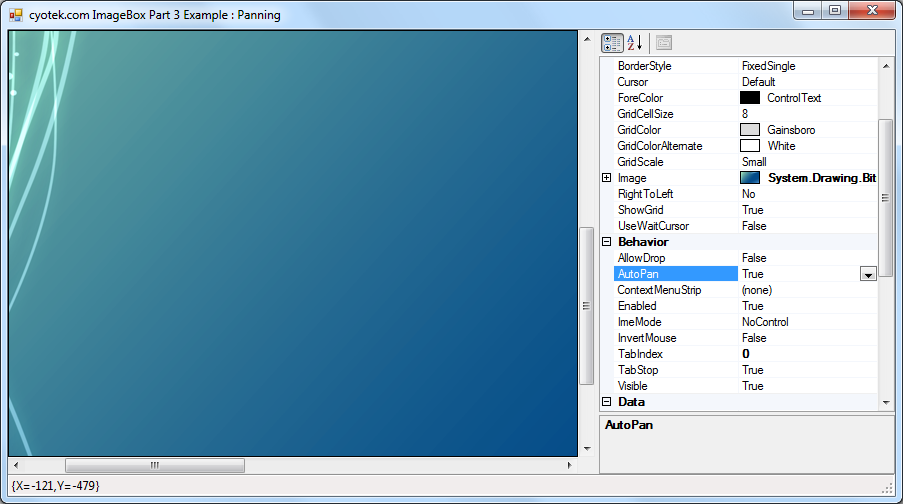
Task: Select the ImeMode property
Action: (x=639, y=322)
